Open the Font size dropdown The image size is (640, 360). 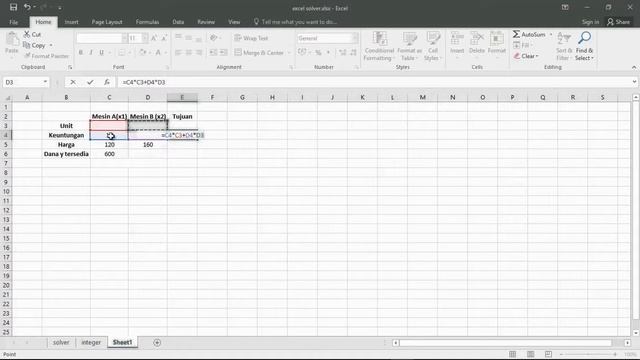click(145, 38)
